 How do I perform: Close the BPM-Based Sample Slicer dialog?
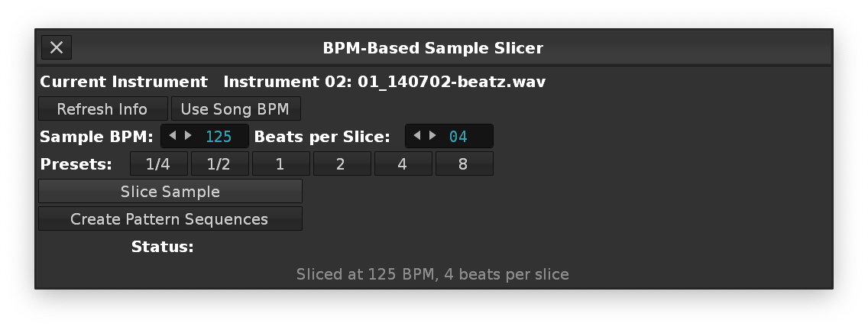(x=57, y=48)
